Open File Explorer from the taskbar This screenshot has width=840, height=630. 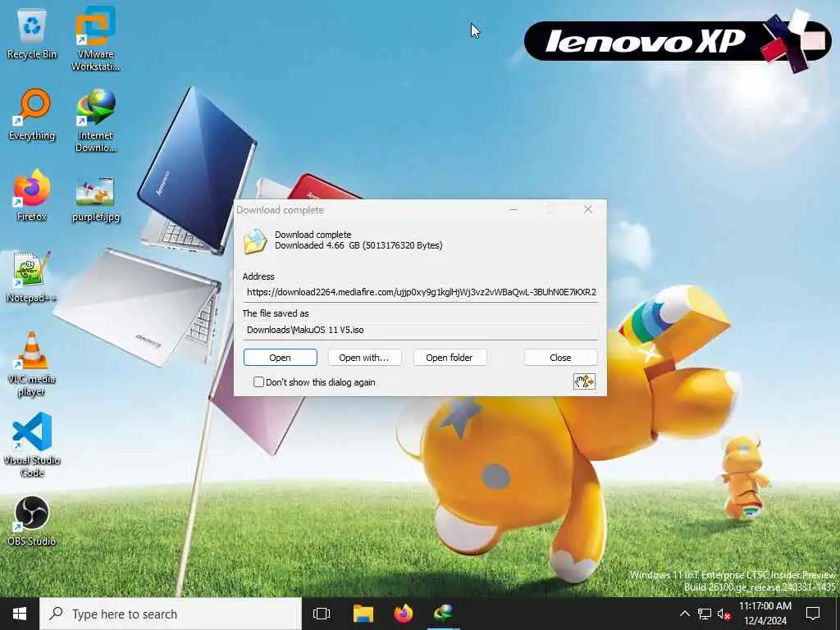363,614
